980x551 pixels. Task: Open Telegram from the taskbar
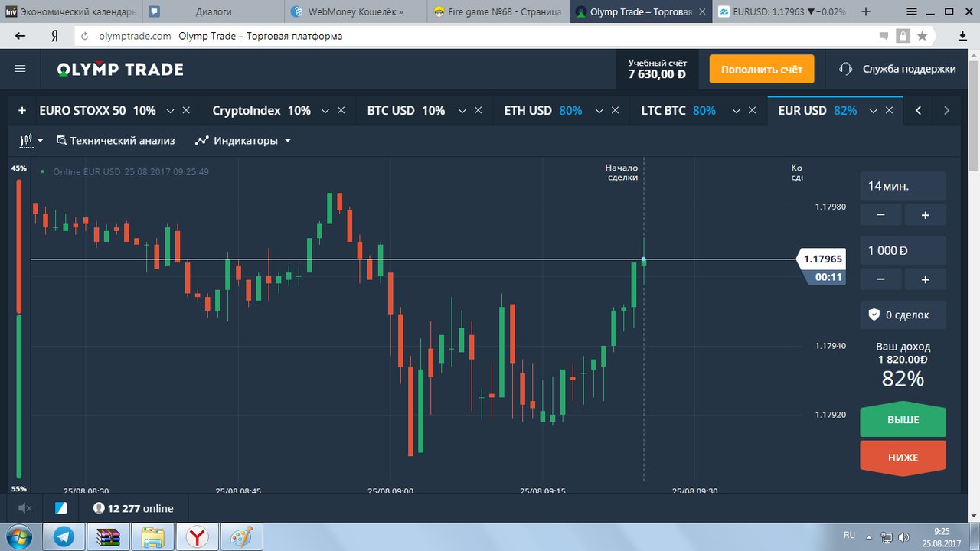point(64,536)
